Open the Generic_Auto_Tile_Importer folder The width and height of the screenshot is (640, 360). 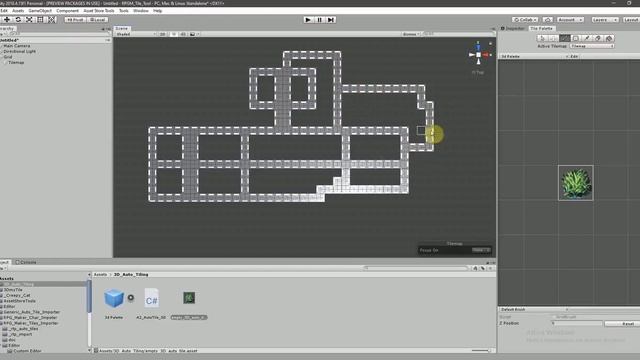click(x=32, y=312)
